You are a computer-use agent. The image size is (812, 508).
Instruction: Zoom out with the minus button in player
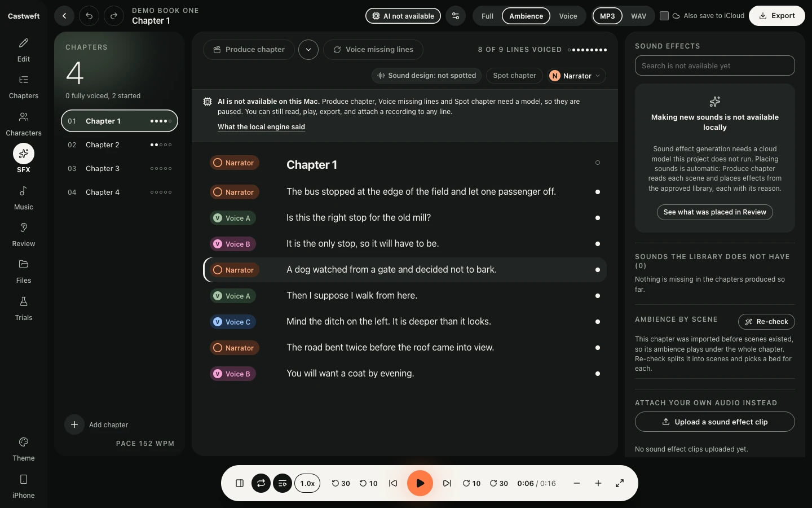point(577,483)
